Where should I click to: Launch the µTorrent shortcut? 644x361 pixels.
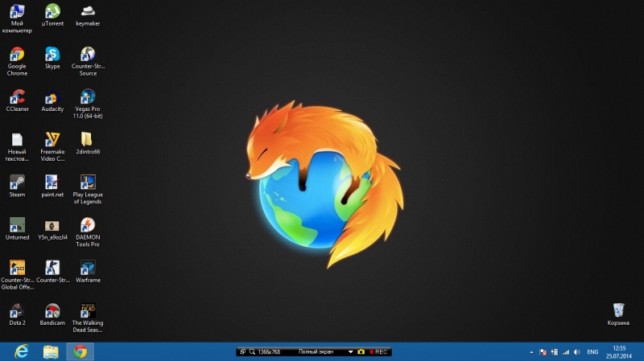pos(52,15)
